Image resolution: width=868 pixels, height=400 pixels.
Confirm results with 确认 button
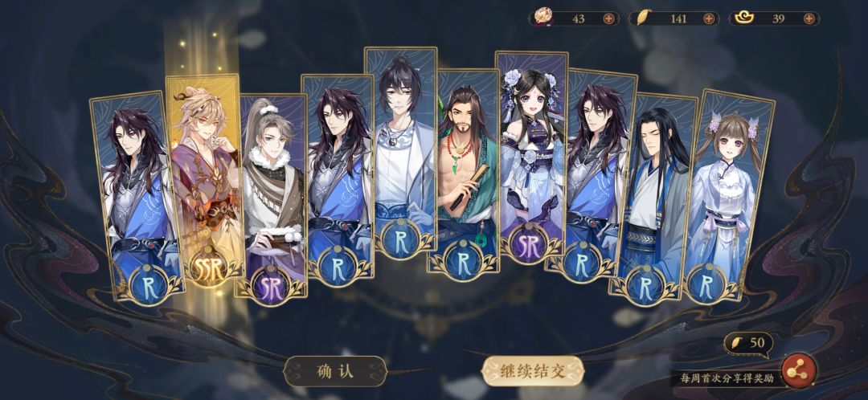(x=335, y=372)
